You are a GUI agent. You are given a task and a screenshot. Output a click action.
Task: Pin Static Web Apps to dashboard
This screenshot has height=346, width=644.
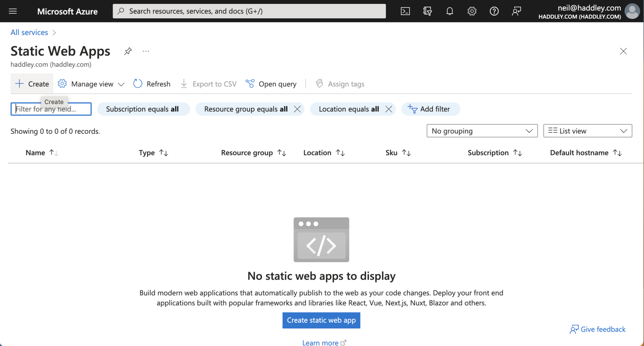(128, 51)
